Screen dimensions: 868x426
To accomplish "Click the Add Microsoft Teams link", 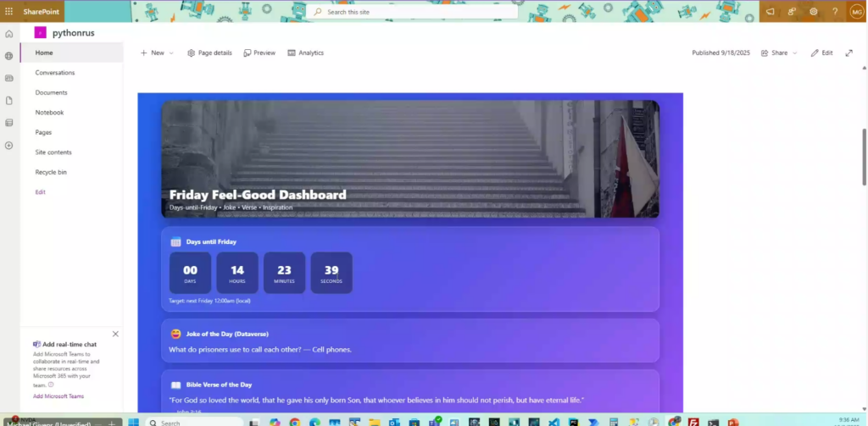I will (x=58, y=396).
